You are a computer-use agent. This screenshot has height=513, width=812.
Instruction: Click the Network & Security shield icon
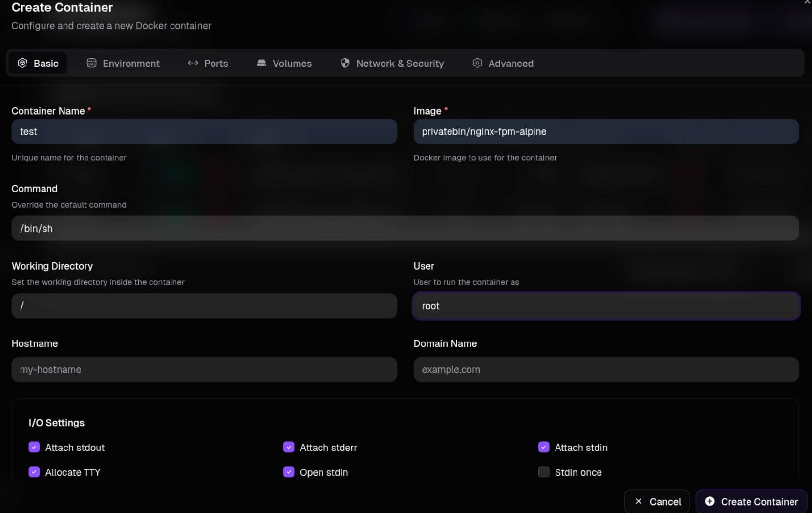345,63
